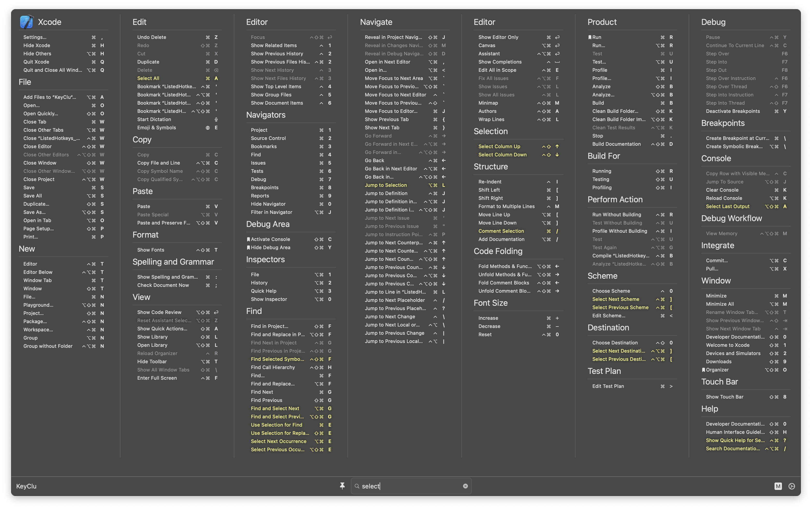Image resolution: width=812 pixels, height=509 pixels.
Task: Click 'Select Column Up' entry
Action: pos(499,146)
